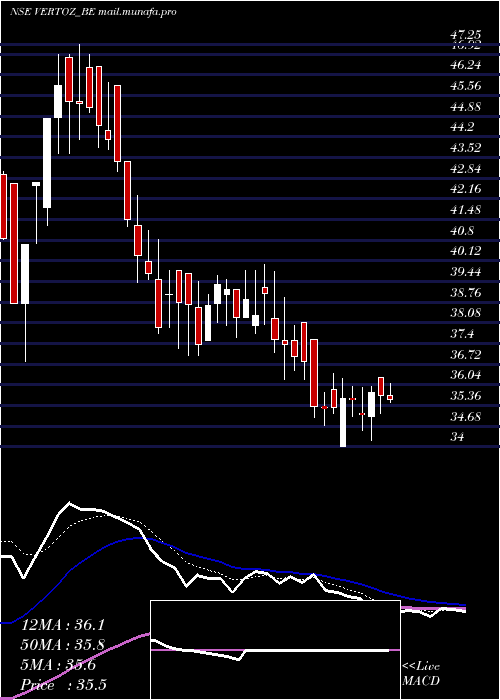
Task: Click the 40.8 price axis label
Action: (462, 231)
